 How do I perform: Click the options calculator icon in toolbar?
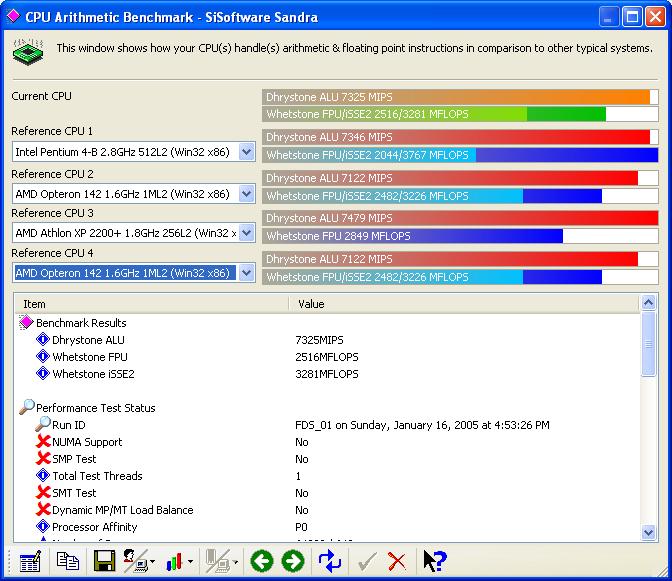pos(29,561)
